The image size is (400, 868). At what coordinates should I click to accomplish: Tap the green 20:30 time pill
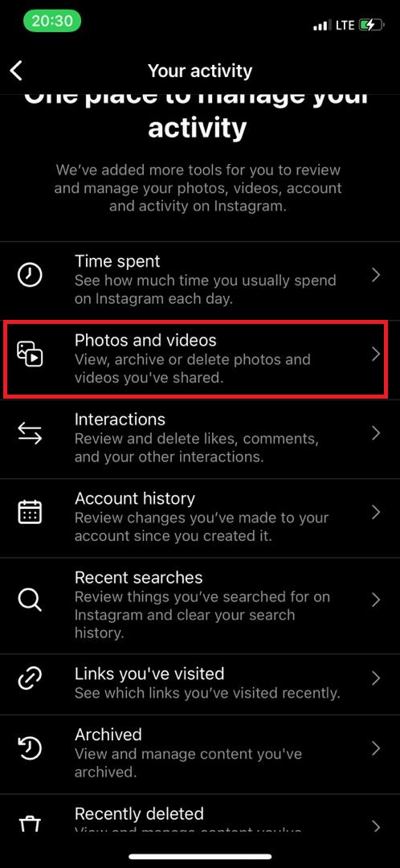coord(52,21)
